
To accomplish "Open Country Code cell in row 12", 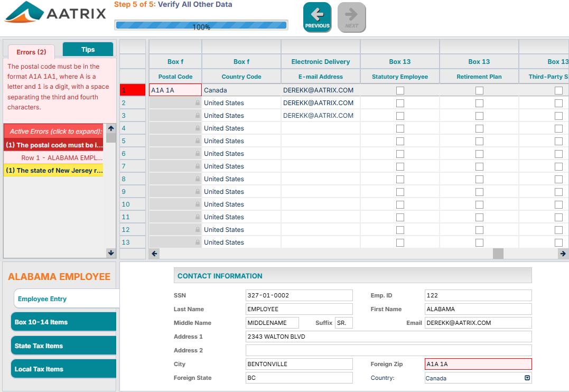I will [241, 230].
